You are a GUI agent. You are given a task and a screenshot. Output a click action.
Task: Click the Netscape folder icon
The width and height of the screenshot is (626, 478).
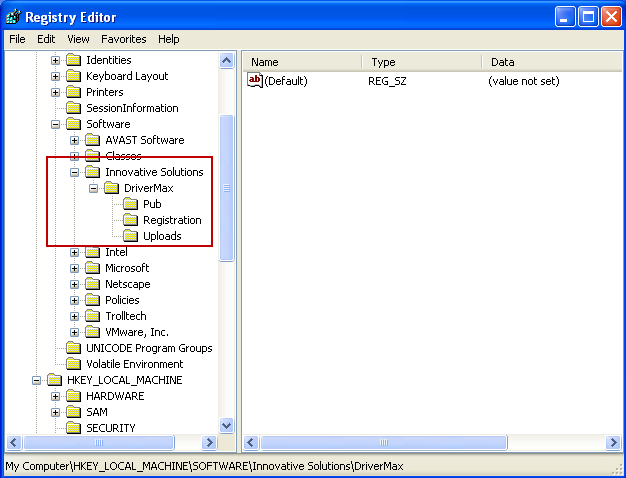[93, 284]
